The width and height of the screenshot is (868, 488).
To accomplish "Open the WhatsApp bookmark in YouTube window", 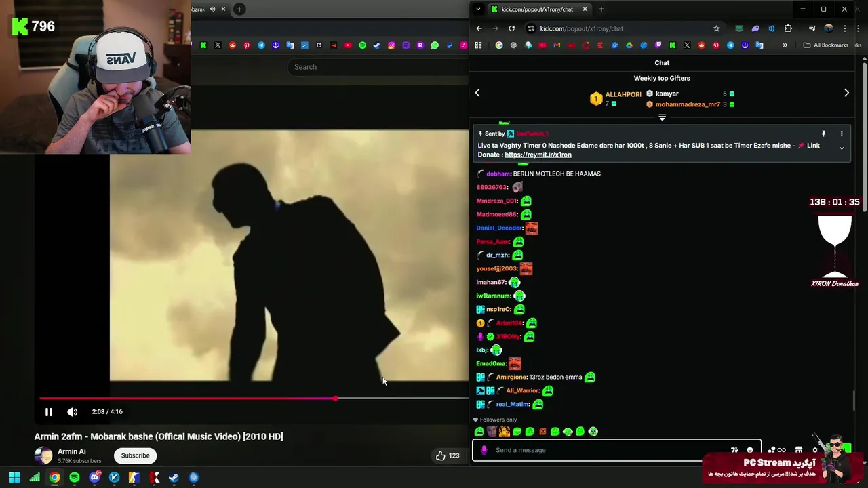I will click(435, 45).
